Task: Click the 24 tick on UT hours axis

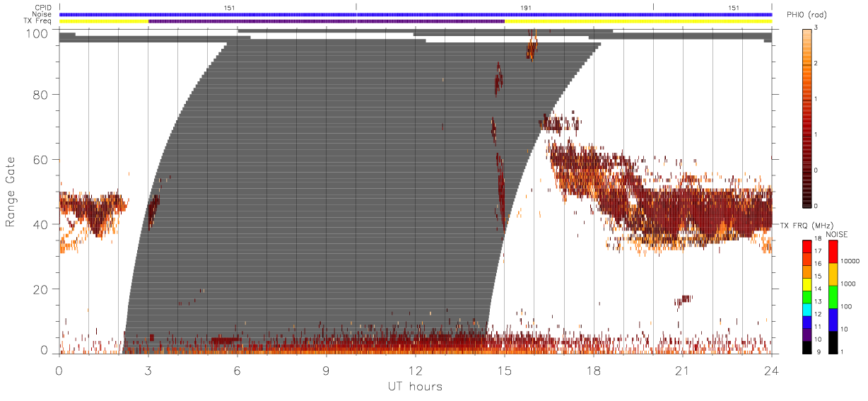Action: point(771,370)
